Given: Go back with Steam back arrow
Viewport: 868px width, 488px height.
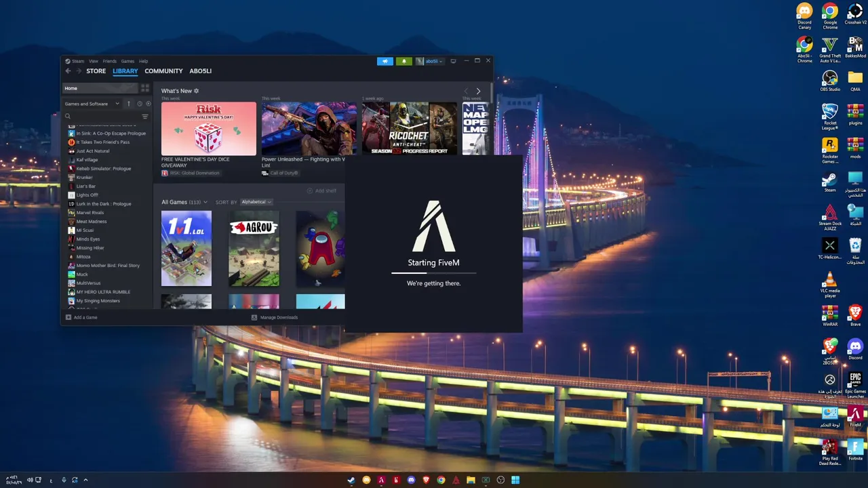Looking at the screenshot, I should (x=68, y=71).
